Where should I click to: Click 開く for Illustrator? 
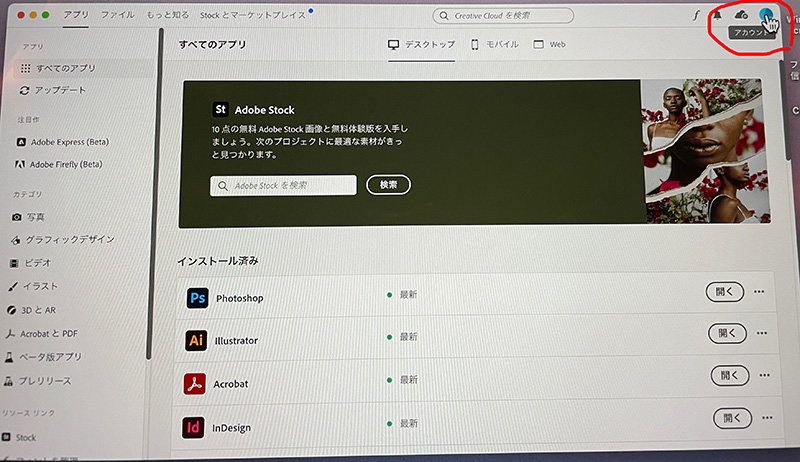click(727, 333)
